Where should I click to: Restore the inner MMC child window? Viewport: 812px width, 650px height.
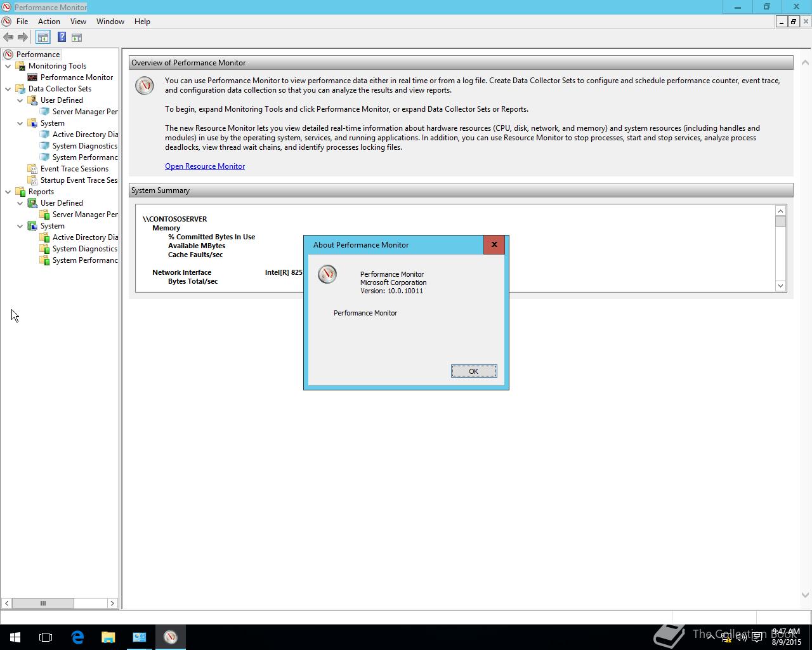pyautogui.click(x=793, y=22)
